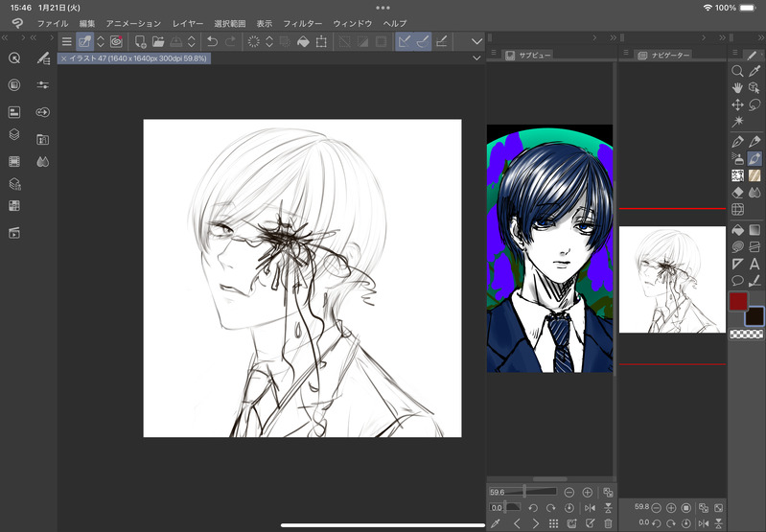The image size is (766, 532).
Task: Select the Move layer tool
Action: coord(737,104)
